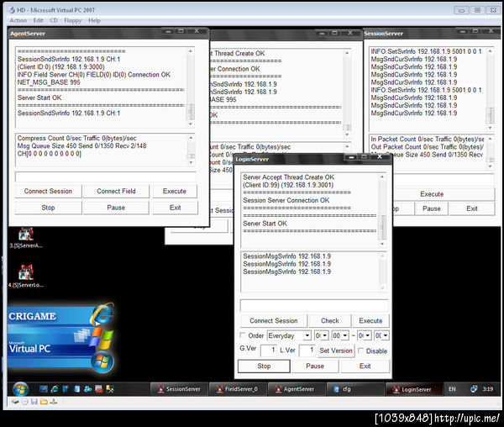Click Execute in LoginServer

click(x=370, y=321)
